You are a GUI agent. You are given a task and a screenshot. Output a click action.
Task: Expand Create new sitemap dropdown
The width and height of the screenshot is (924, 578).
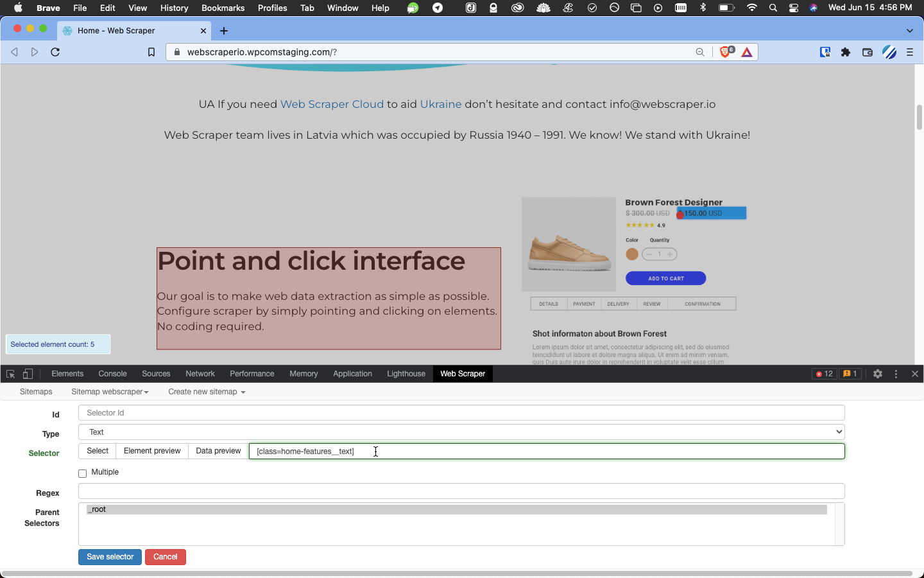(x=207, y=392)
